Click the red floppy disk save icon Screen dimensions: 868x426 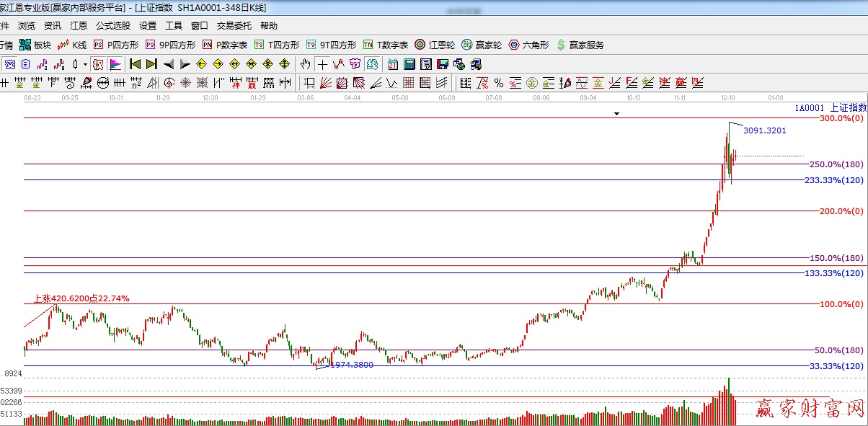click(441, 63)
